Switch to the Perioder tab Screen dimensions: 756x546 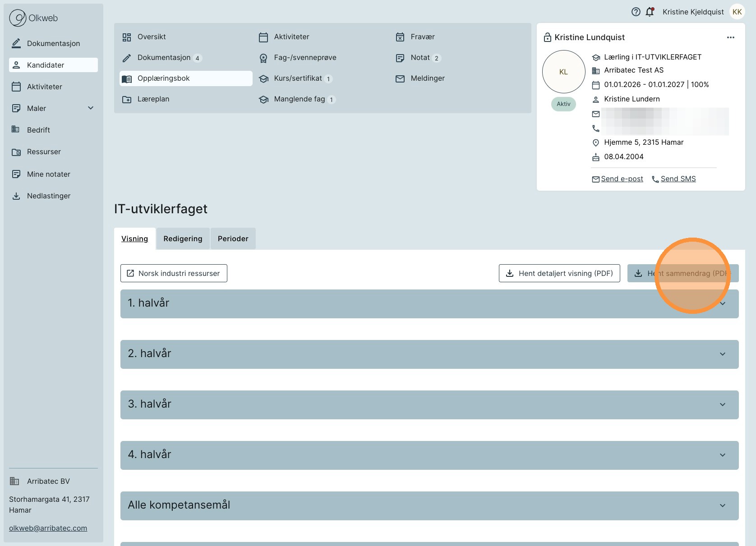[x=233, y=239]
